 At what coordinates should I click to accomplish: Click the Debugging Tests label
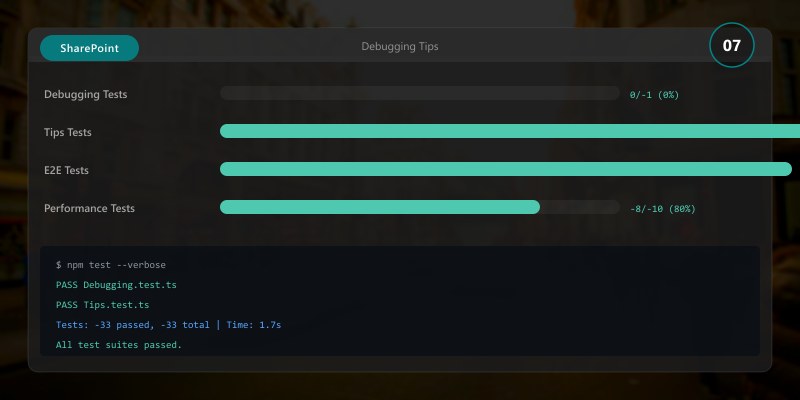coord(86,94)
